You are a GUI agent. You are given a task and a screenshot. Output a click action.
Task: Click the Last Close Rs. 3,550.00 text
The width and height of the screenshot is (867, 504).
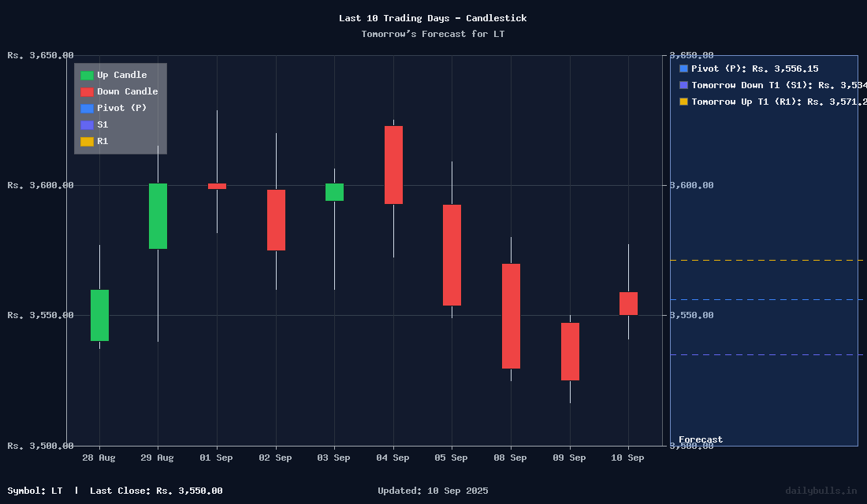click(x=157, y=491)
